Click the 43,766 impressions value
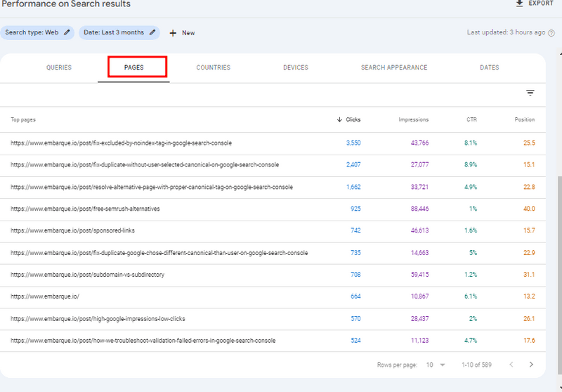 (x=419, y=143)
